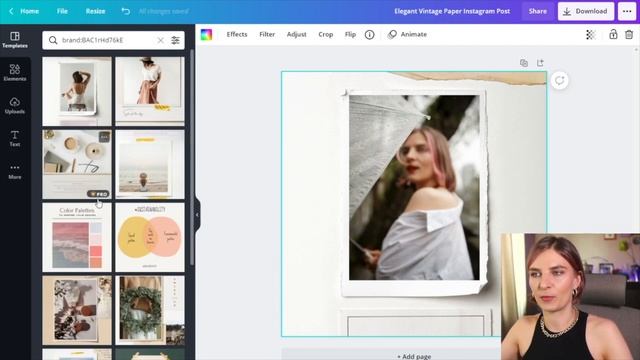Viewport: 640px width, 360px height.
Task: Collapse the side panel with the arrow handle
Action: 197,215
